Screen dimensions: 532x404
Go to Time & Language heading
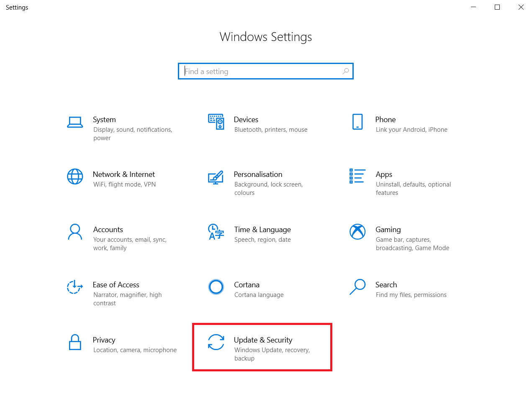pyautogui.click(x=262, y=230)
